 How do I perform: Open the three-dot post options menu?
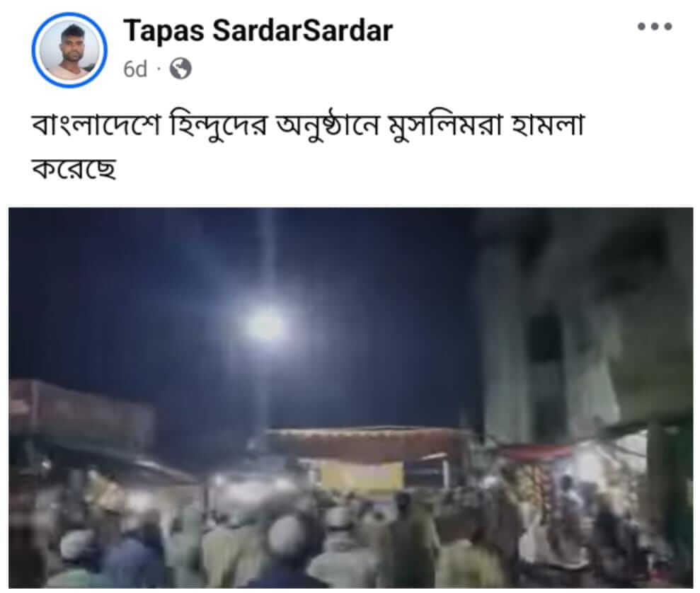coord(655,26)
